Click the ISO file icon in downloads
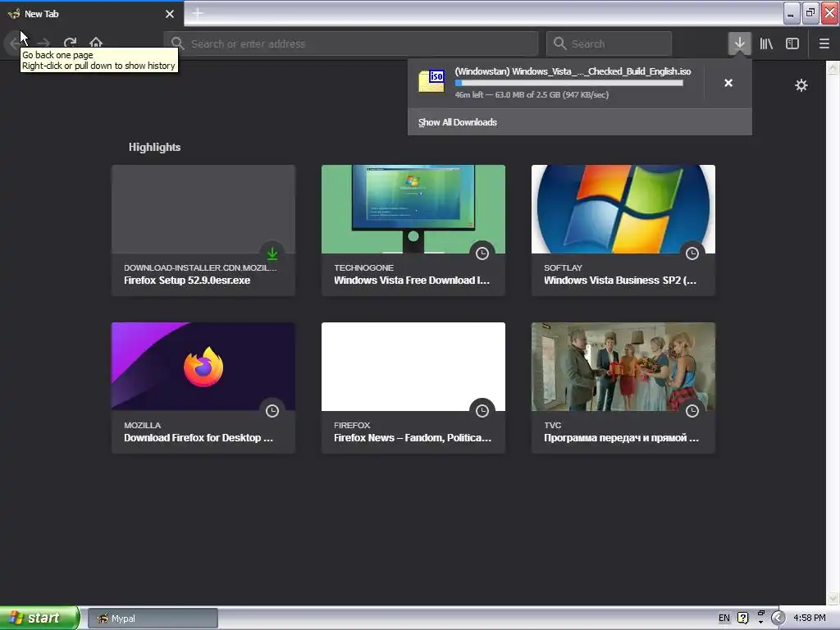The width and height of the screenshot is (840, 630). [431, 81]
